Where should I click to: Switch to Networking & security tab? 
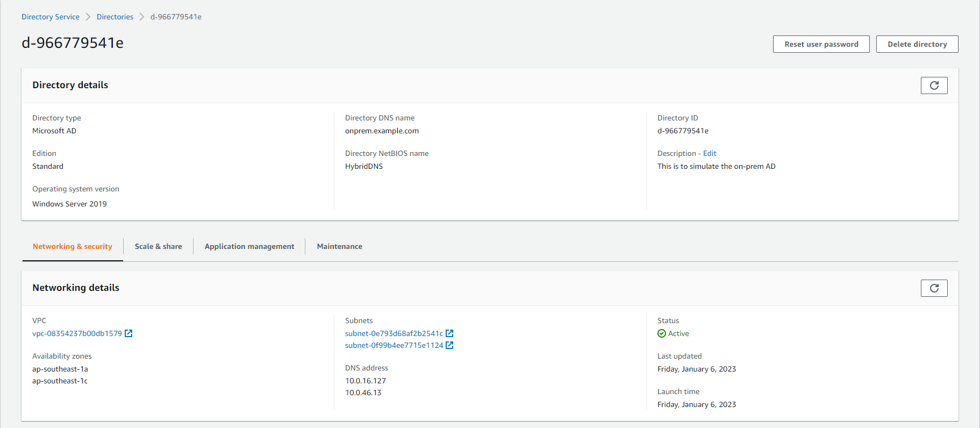click(x=73, y=246)
